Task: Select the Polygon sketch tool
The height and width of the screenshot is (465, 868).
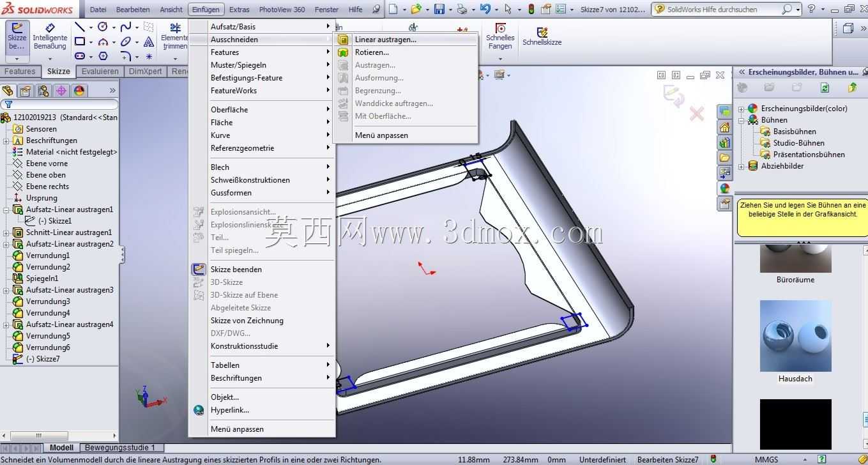Action: coord(103,56)
